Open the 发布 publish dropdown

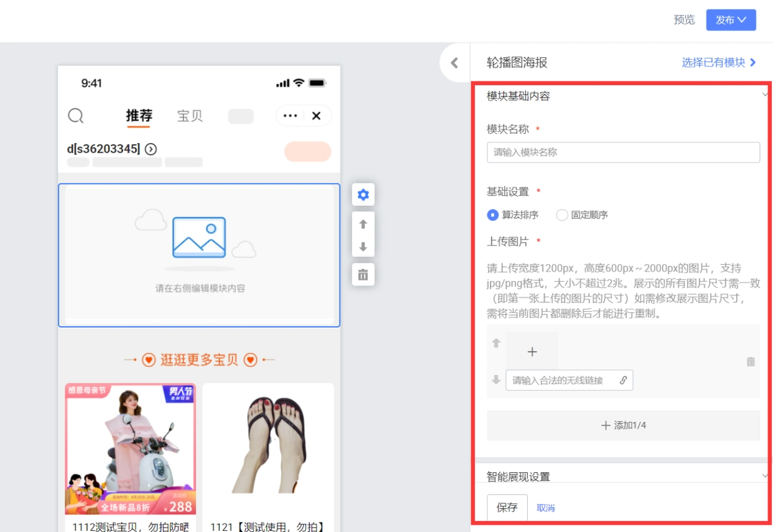click(x=731, y=20)
